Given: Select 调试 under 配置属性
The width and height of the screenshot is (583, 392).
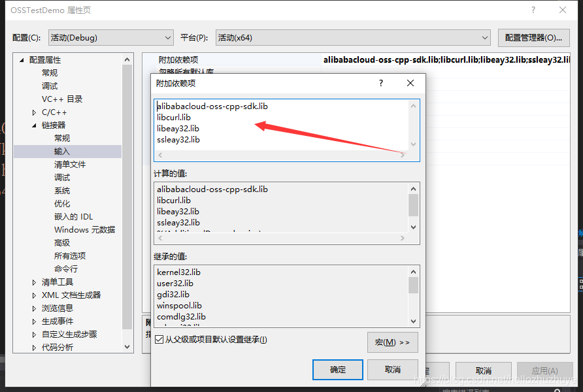Looking at the screenshot, I should point(50,86).
